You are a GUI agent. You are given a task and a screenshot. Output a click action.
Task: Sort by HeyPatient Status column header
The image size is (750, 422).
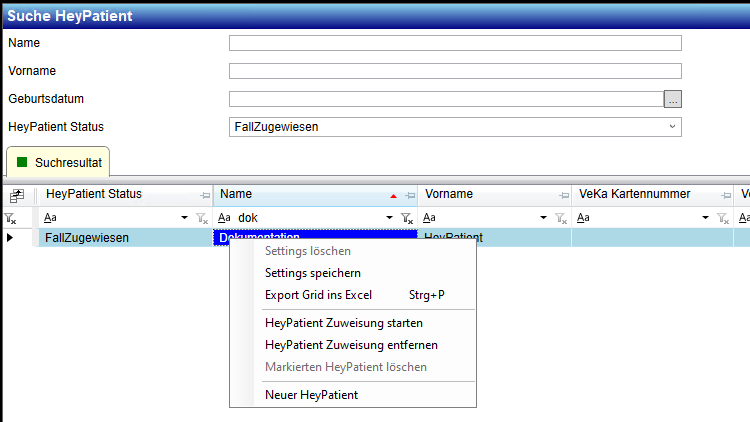[94, 194]
